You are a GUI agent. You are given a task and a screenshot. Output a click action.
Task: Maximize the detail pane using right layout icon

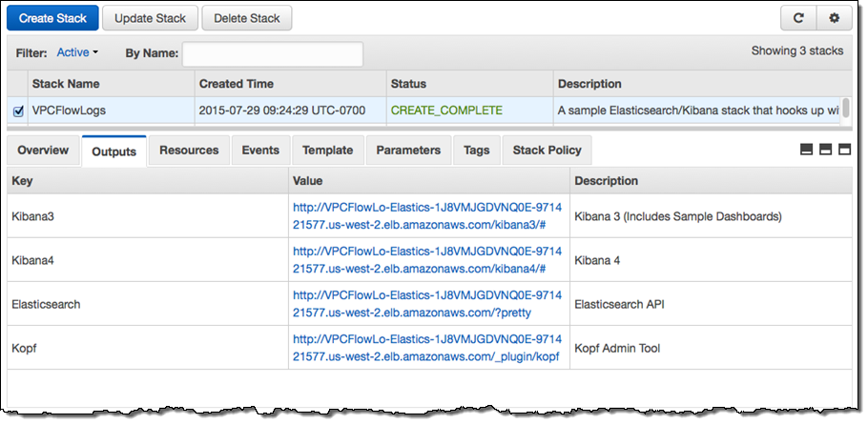click(843, 151)
